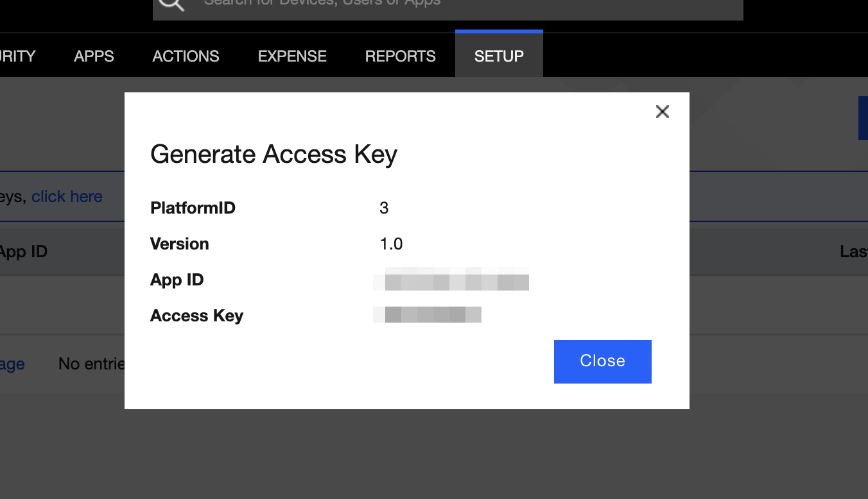Go to the EXPENSE tab

click(x=292, y=56)
